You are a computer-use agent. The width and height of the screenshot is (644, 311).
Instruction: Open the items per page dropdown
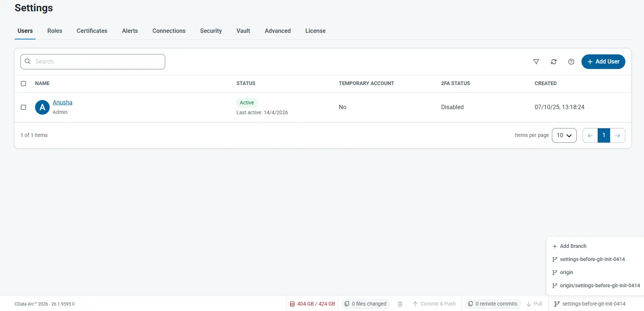[564, 135]
